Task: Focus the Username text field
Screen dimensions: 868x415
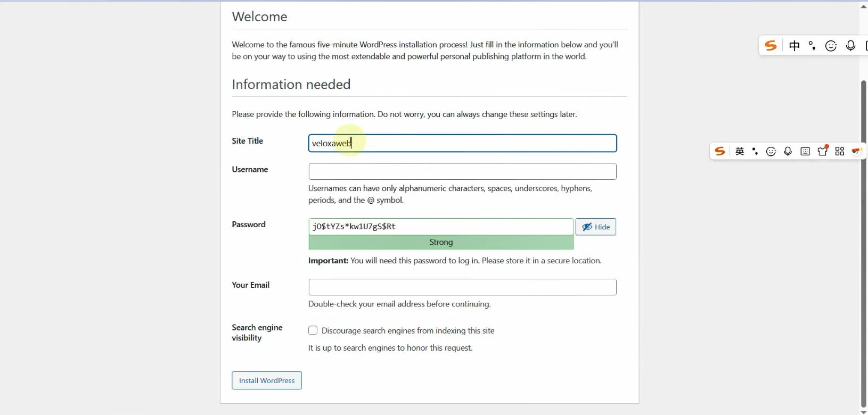Action: [x=462, y=171]
